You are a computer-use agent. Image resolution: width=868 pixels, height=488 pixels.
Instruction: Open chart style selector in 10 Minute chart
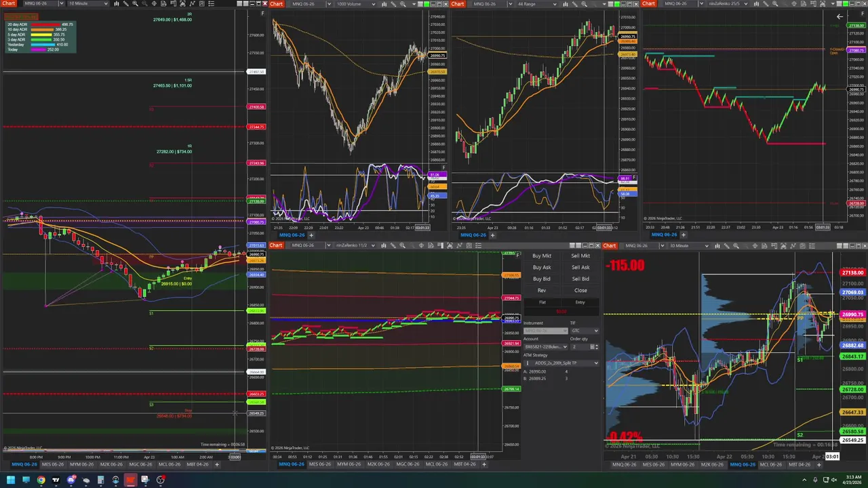point(116,3)
